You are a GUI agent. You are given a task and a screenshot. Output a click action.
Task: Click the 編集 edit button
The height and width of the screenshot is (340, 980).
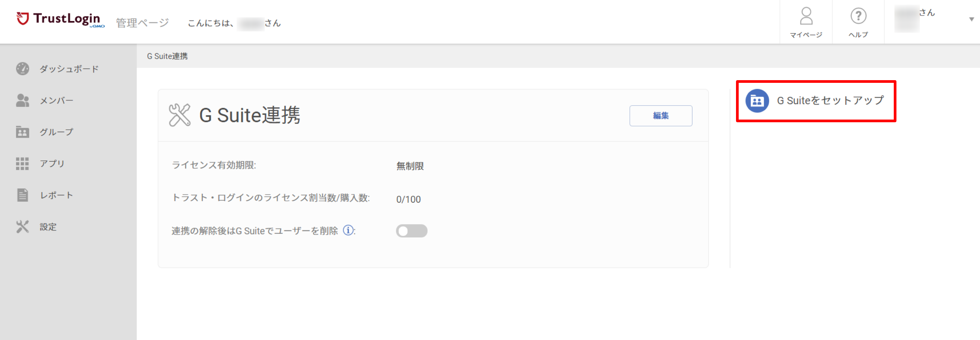click(x=660, y=116)
